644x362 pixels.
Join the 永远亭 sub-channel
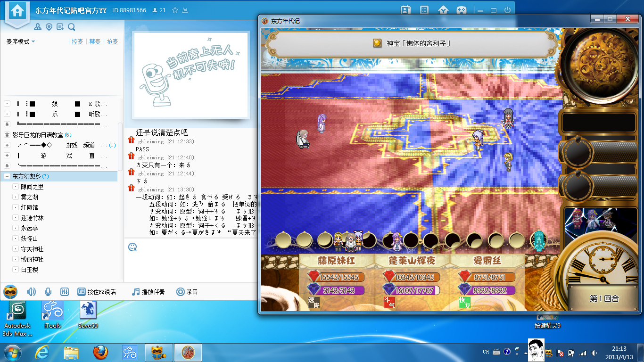coord(29,228)
